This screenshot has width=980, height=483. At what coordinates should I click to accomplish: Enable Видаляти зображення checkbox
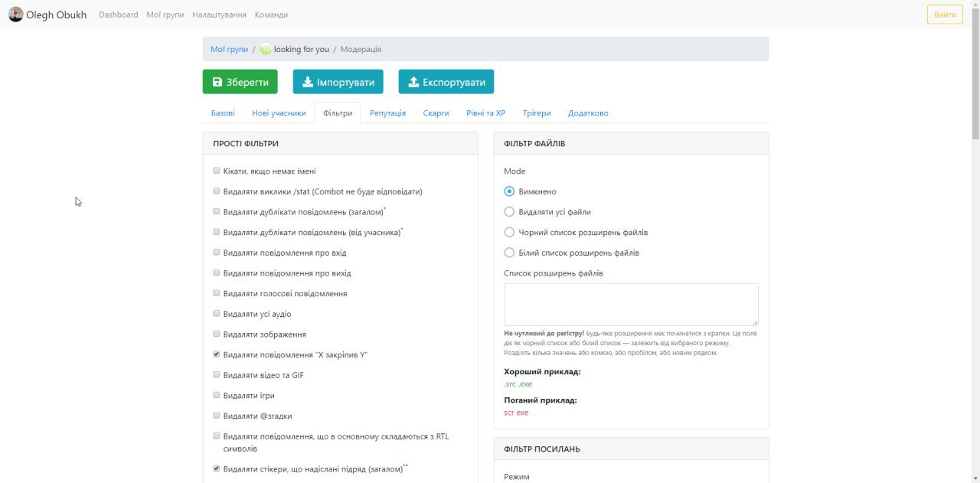click(x=217, y=334)
